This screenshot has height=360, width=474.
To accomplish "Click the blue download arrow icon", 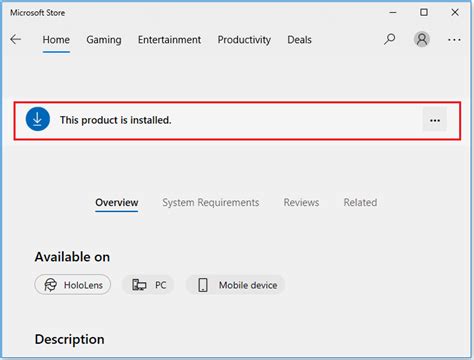I will [x=38, y=119].
